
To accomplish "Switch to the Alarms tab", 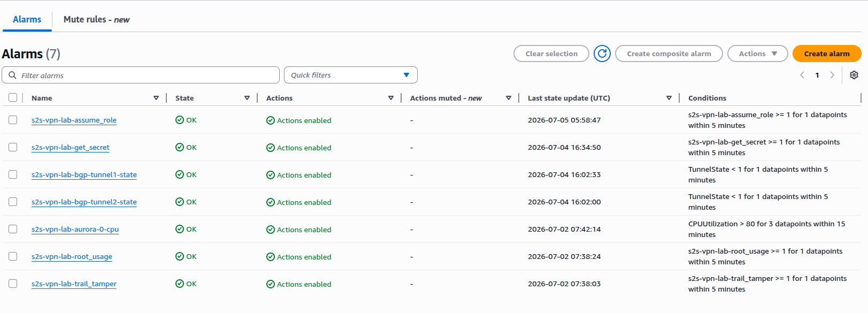I will pyautogui.click(x=27, y=19).
